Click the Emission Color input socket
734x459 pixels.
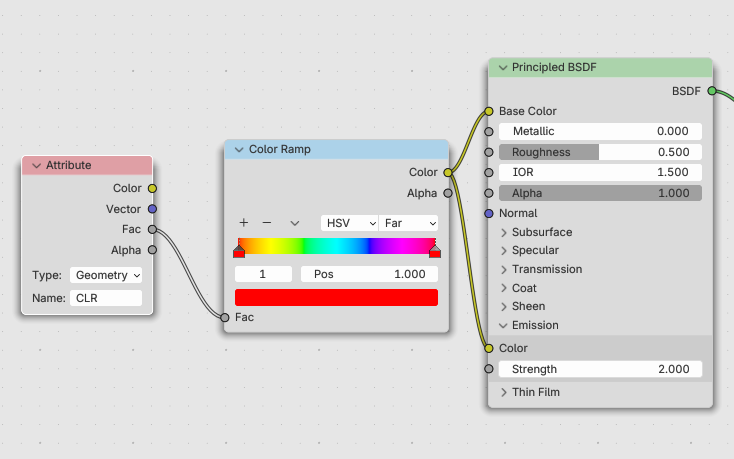coord(489,348)
